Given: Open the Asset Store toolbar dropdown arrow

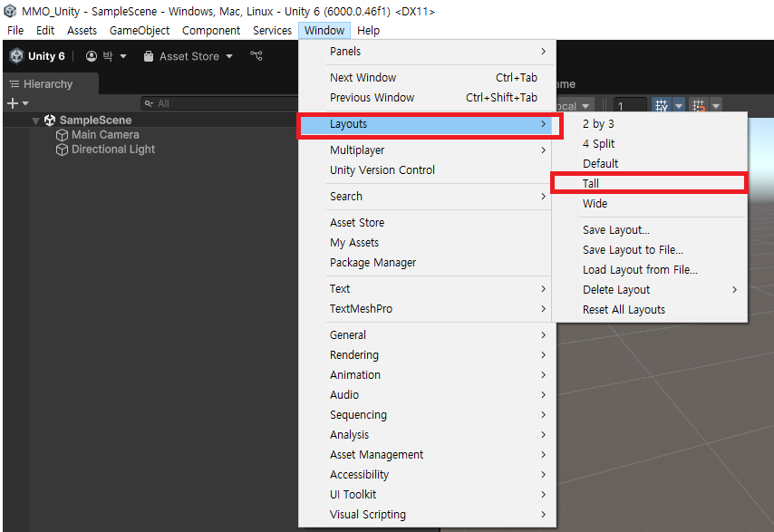Looking at the screenshot, I should 229,56.
